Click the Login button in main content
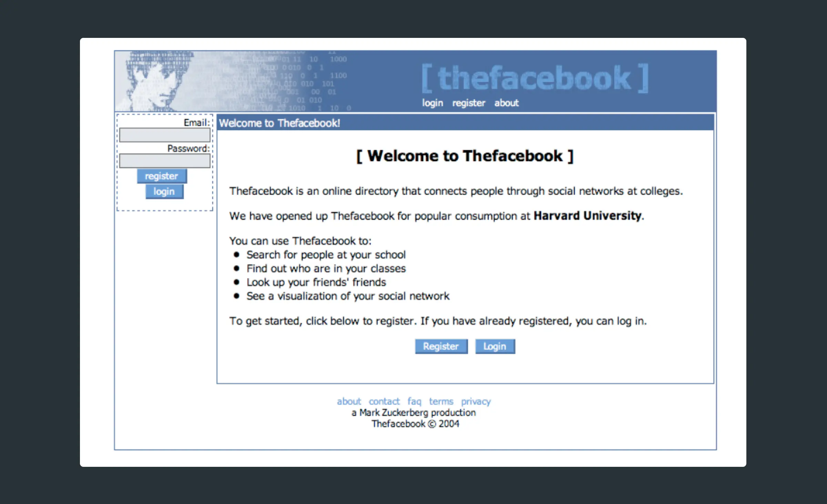 [495, 346]
